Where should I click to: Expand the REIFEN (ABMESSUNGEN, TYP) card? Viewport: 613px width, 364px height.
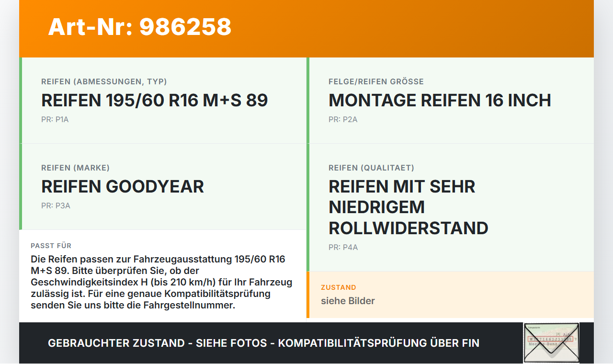coord(163,100)
